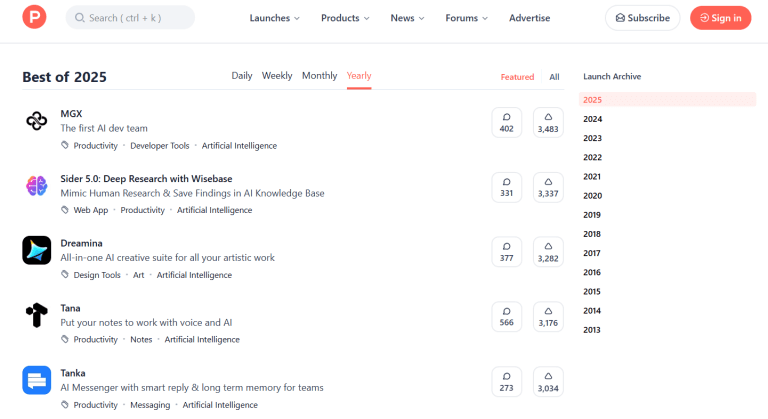
Task: Click the Art tag under Dreamina
Action: 139,275
